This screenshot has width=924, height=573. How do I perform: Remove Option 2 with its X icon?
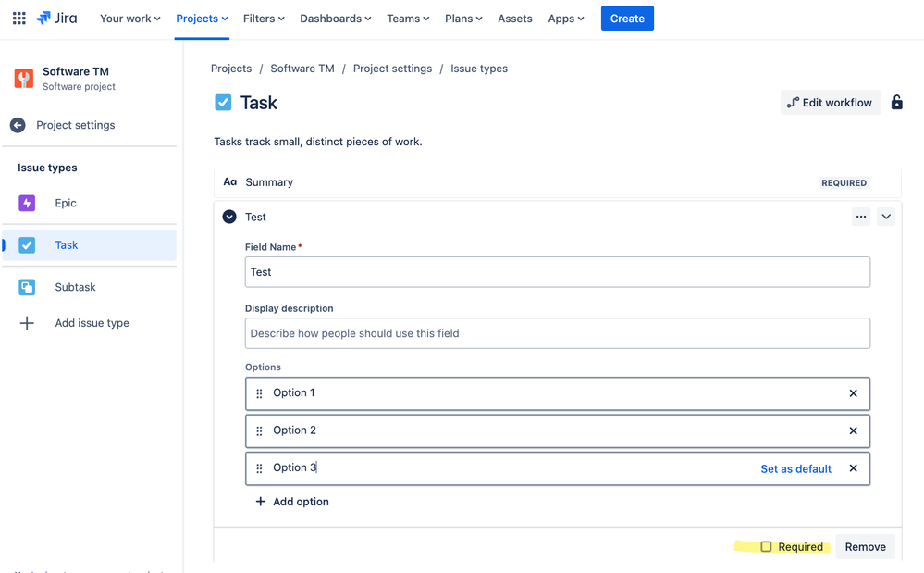854,431
